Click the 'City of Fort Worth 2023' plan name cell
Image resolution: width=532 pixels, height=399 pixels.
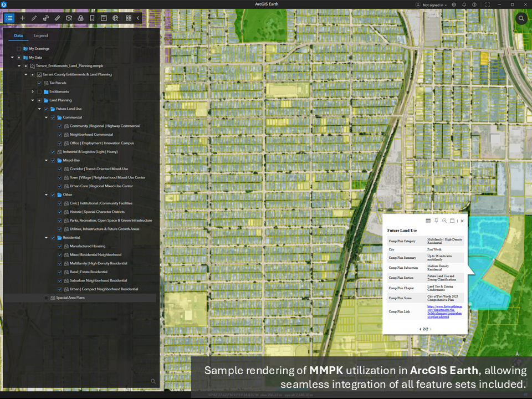tap(445, 298)
